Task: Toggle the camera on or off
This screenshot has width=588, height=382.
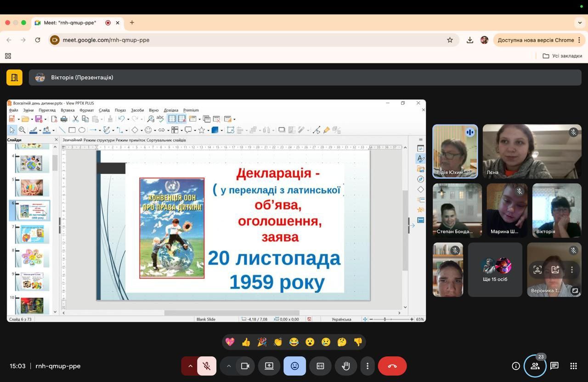Action: tap(245, 366)
